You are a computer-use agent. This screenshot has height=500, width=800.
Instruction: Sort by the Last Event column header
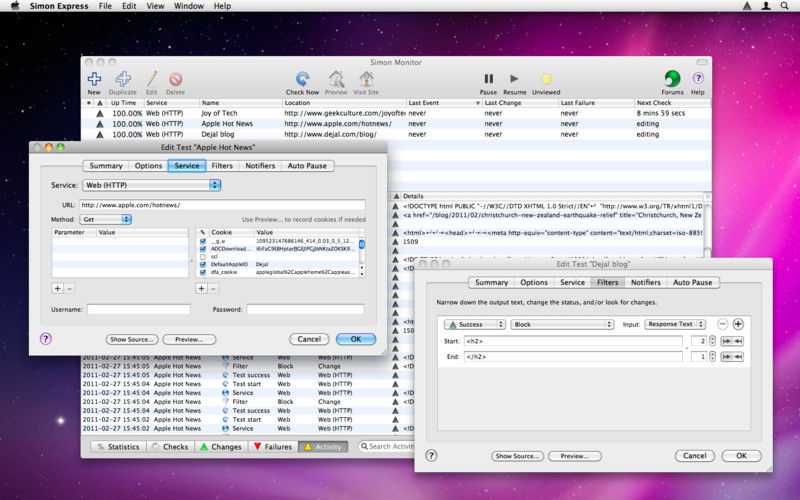(x=444, y=103)
